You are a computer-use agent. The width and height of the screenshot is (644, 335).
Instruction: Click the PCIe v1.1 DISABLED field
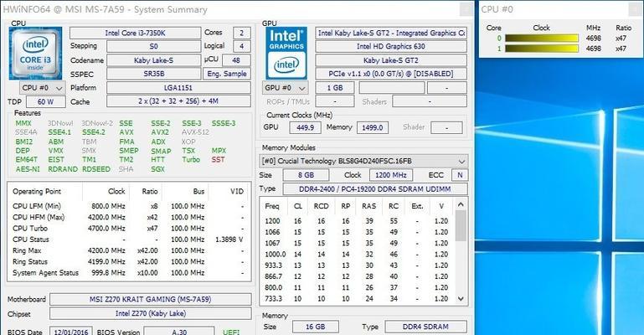[391, 74]
